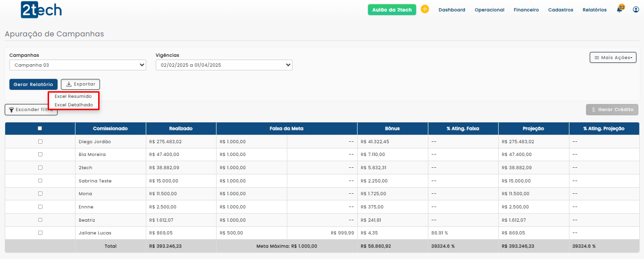Tick the checkbox for Sabrina Teste

40,181
